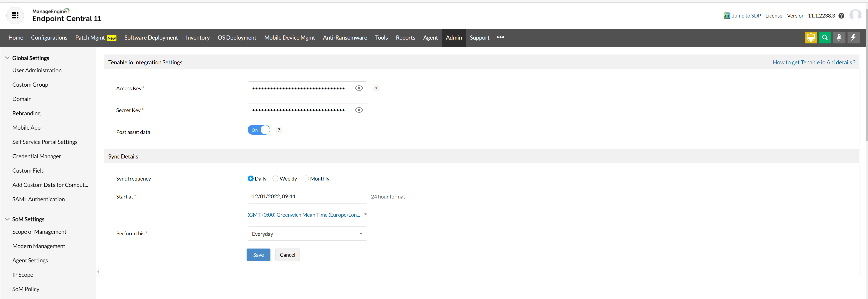Show more navigation items via ellipsis
This screenshot has height=299, width=868.
pos(500,37)
